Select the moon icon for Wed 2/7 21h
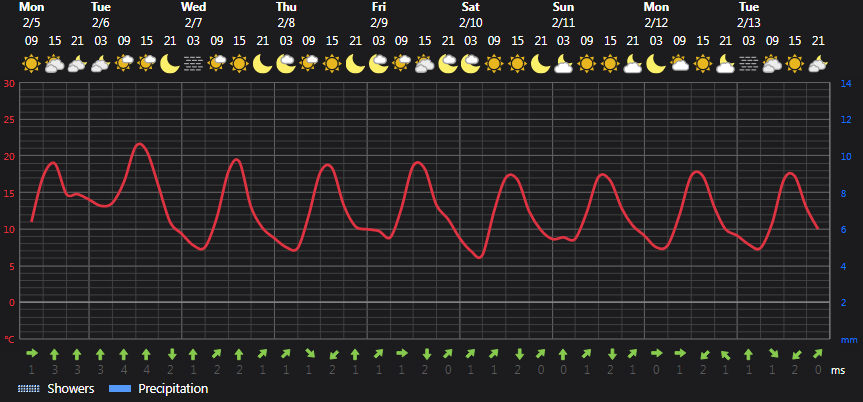Screen dimensions: 863x402 click(x=263, y=64)
